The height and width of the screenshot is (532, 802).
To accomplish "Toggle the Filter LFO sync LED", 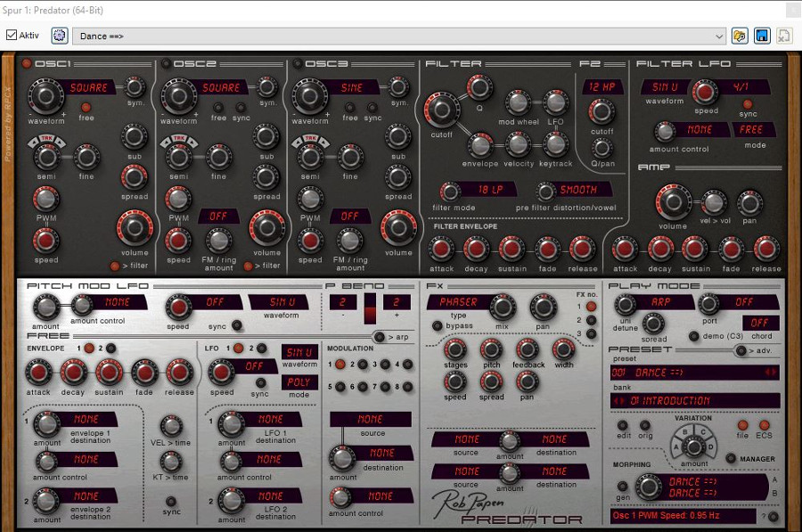I will pyautogui.click(x=748, y=104).
